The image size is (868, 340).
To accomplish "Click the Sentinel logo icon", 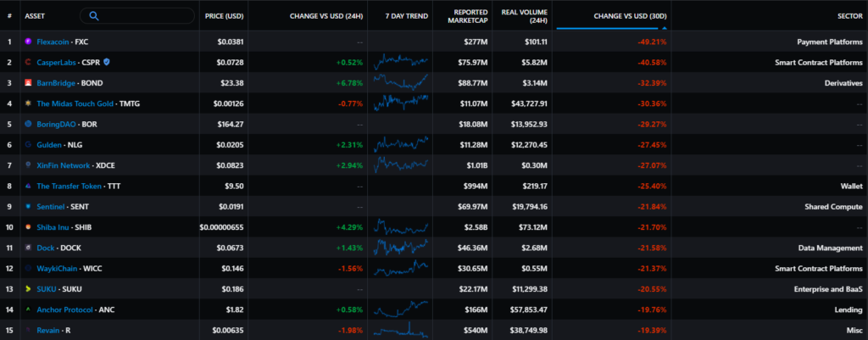I will click(x=29, y=207).
